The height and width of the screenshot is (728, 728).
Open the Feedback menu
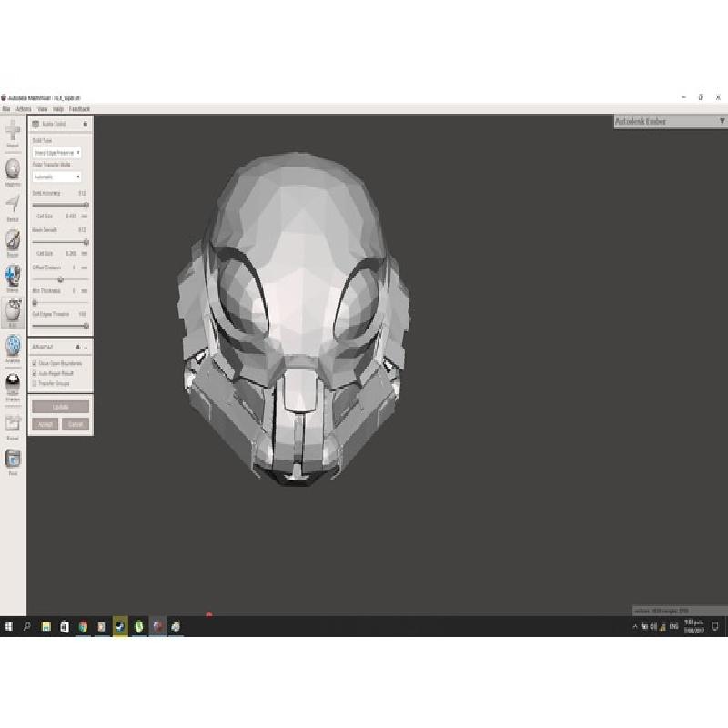[79, 109]
